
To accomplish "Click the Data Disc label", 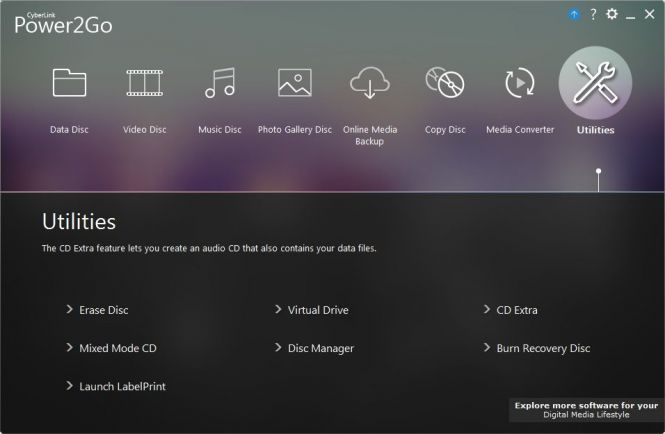I will (69, 130).
